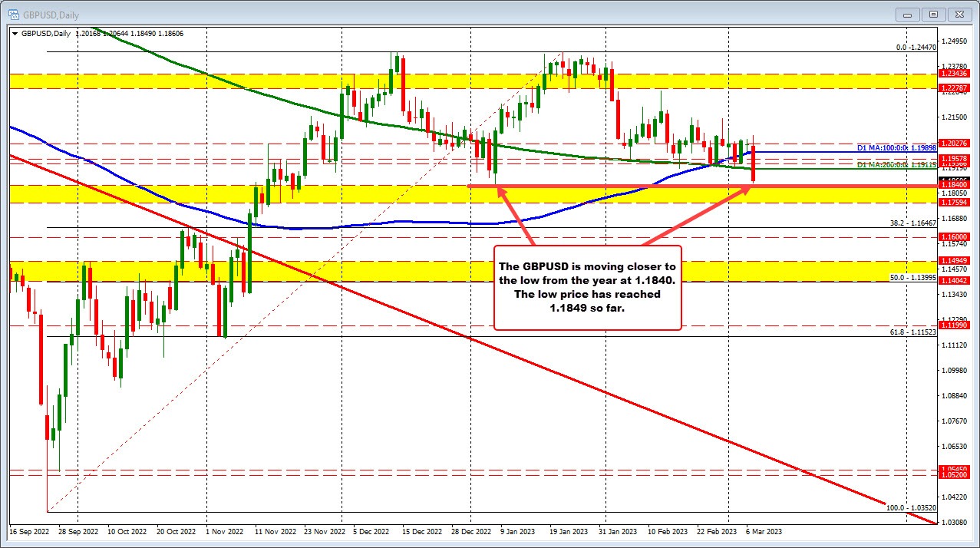Select the red 1.16000 price level tag

(x=955, y=236)
